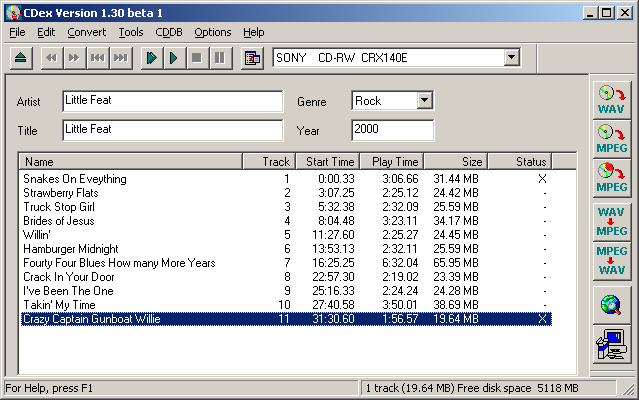Viewport: 639px width, 400px height.
Task: Open the Tools menu
Action: 131,32
